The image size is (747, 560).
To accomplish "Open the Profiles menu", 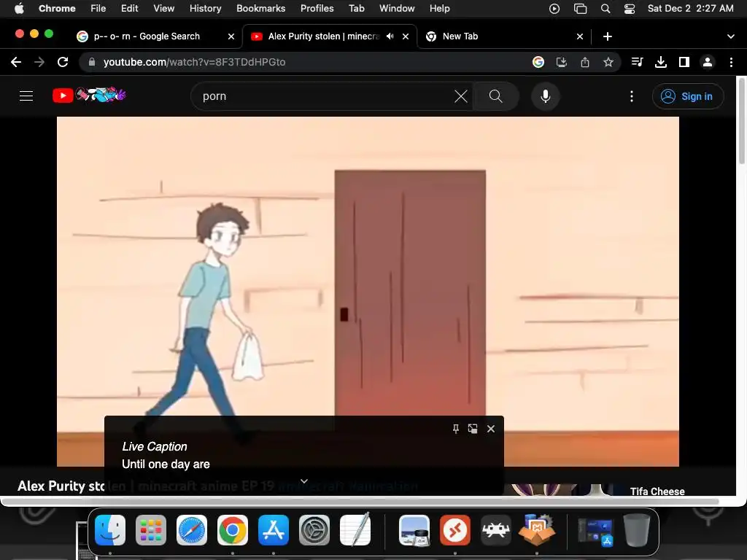I will tap(317, 8).
